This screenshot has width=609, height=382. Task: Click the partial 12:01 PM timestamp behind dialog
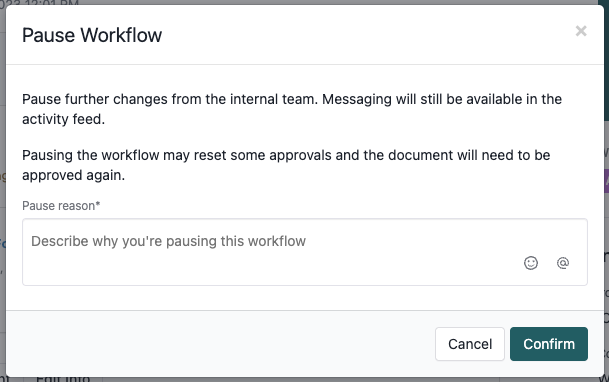click(39, 2)
